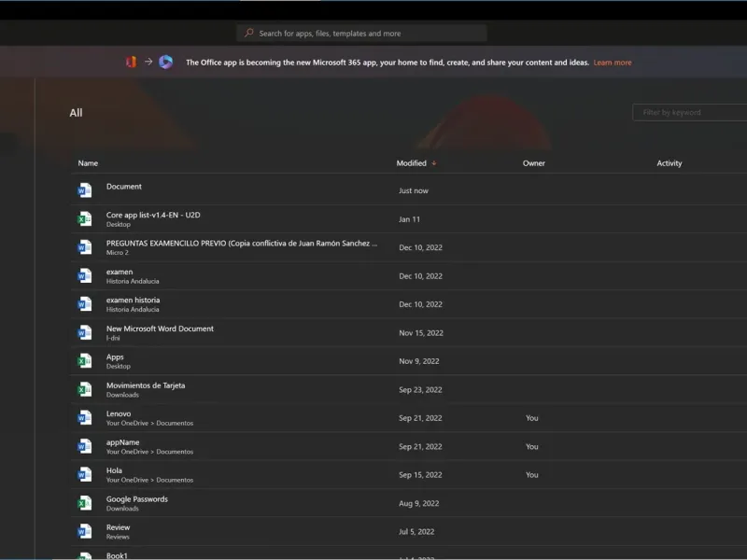747x560 pixels.
Task: Click the Word icon beside Document
Action: click(x=84, y=190)
